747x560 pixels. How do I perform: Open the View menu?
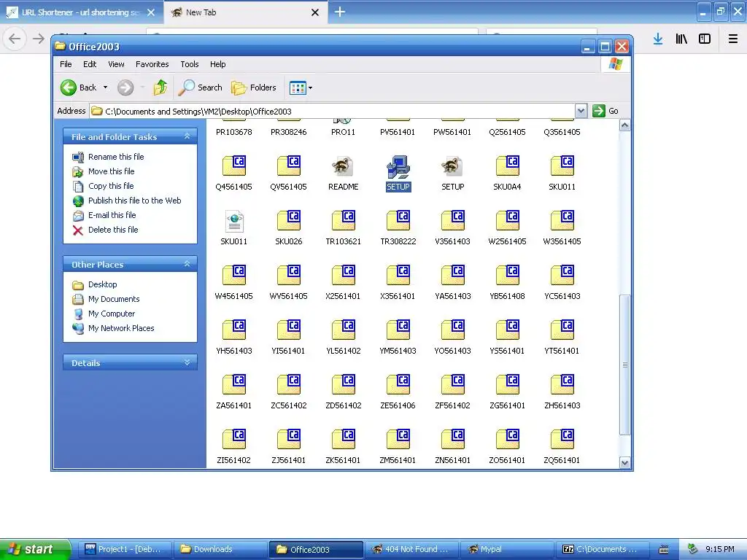pos(116,64)
